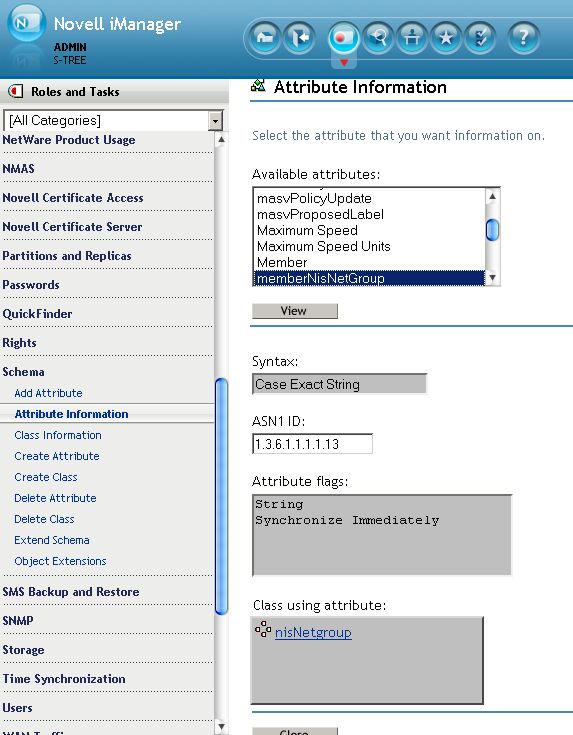Open the View Objects magnifier icon
The image size is (573, 735).
tap(378, 37)
